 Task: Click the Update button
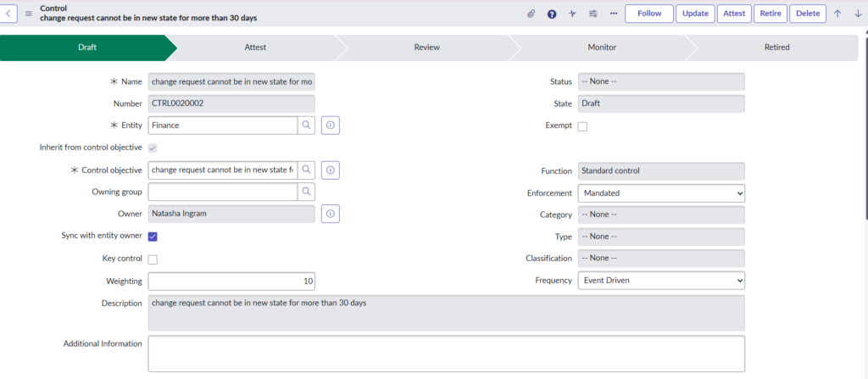pos(695,14)
